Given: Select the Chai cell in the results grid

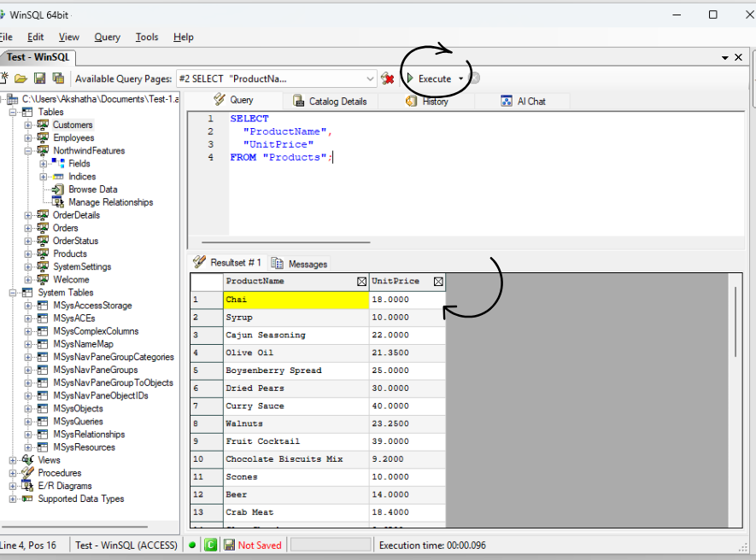Looking at the screenshot, I should 296,300.
